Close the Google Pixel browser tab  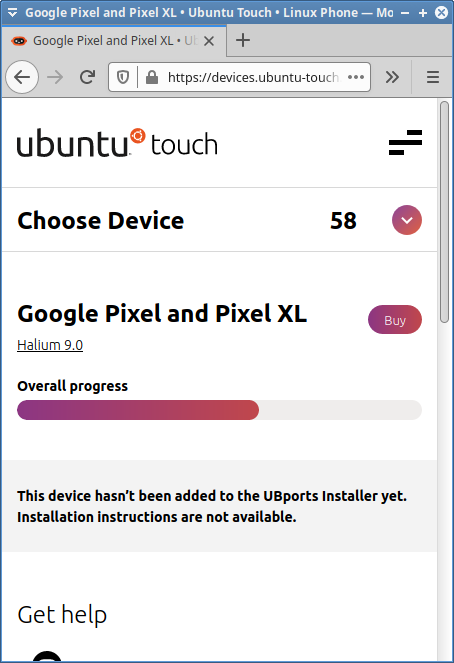tap(209, 41)
